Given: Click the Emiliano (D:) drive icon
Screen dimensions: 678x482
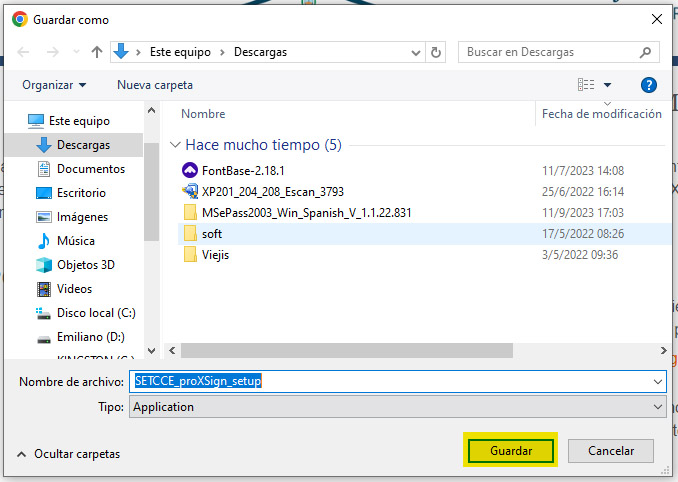Looking at the screenshot, I should click(44, 339).
